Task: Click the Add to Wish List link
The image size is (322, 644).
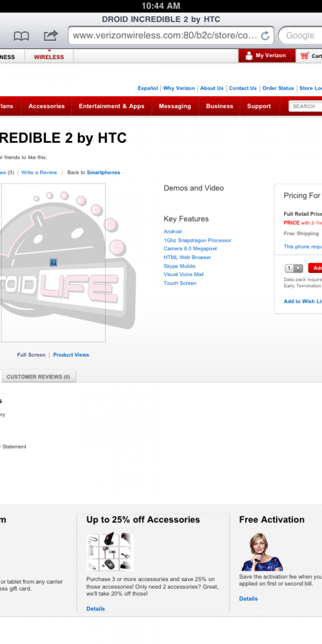Action: (302, 301)
